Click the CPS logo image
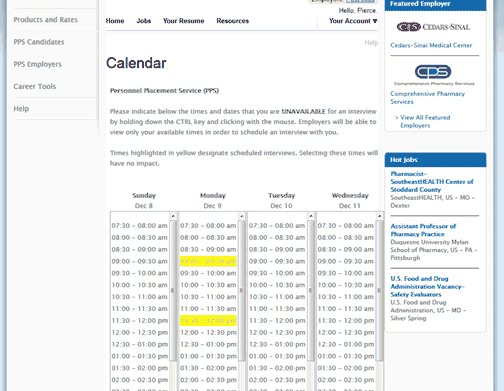 point(433,75)
